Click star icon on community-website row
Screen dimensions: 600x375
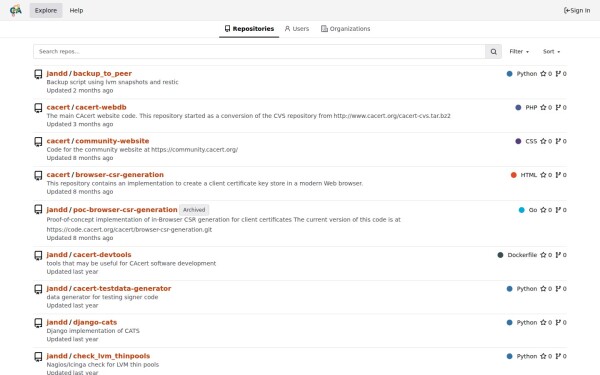coord(543,141)
